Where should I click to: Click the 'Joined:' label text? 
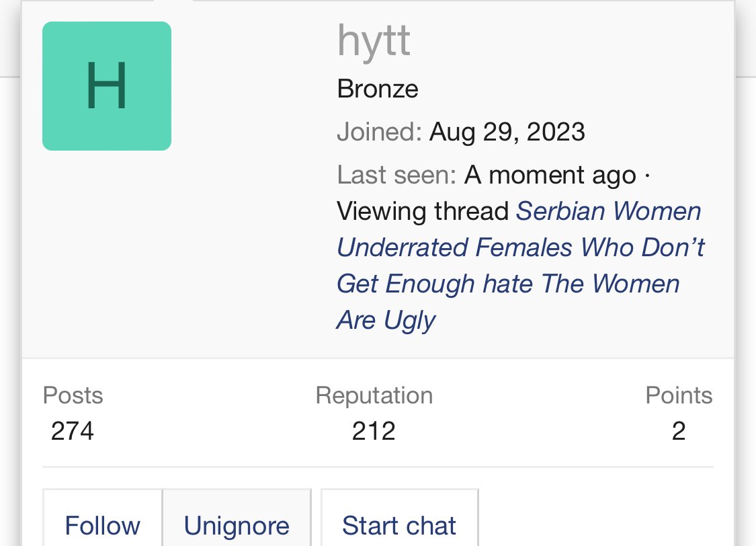coord(379,132)
